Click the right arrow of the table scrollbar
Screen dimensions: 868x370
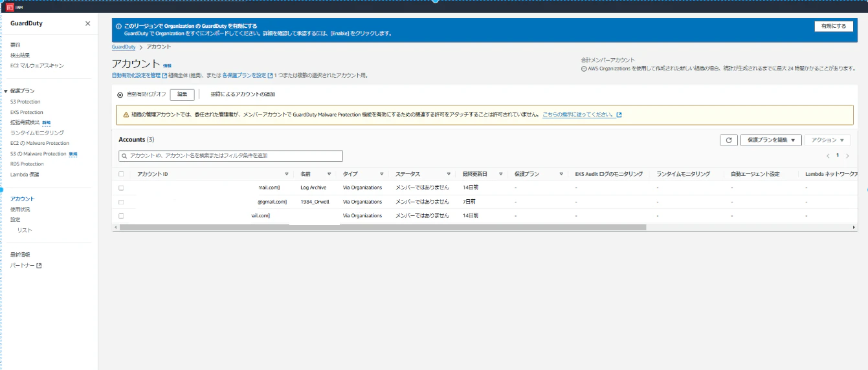click(x=854, y=227)
